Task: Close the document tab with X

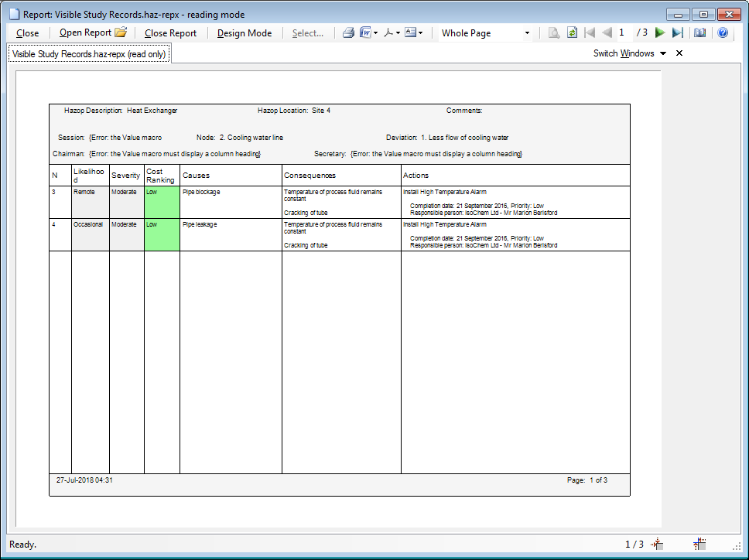Action: (679, 53)
